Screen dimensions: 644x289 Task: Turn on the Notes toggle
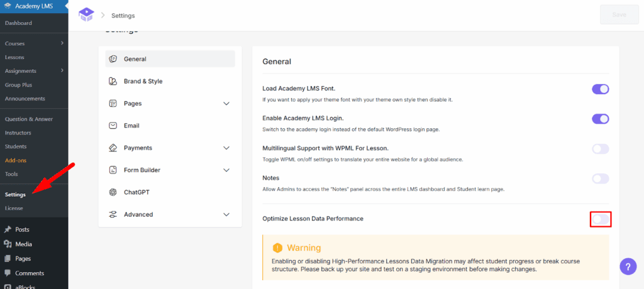(600, 178)
